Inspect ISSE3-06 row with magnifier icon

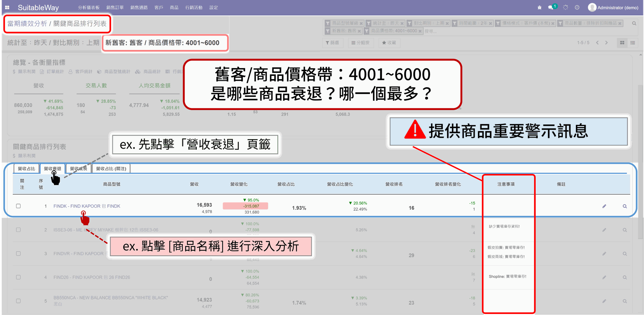[625, 230]
